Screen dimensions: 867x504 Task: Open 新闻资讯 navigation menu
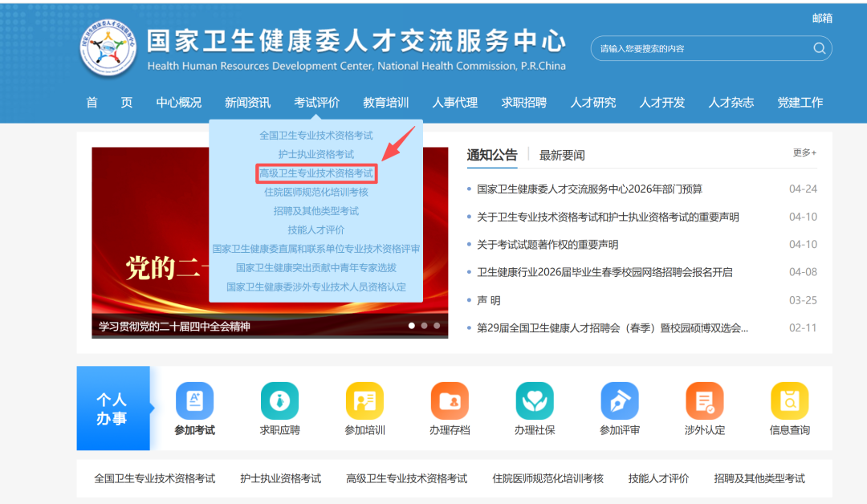tap(248, 103)
